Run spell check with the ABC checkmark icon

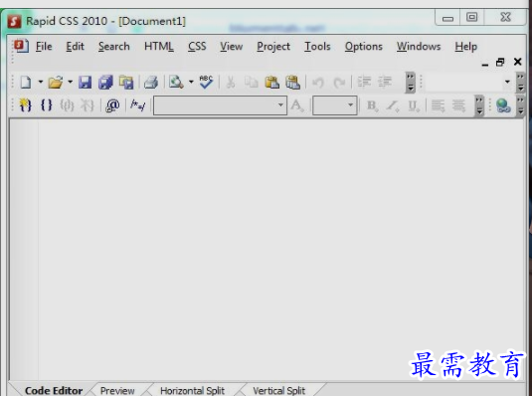coord(206,82)
